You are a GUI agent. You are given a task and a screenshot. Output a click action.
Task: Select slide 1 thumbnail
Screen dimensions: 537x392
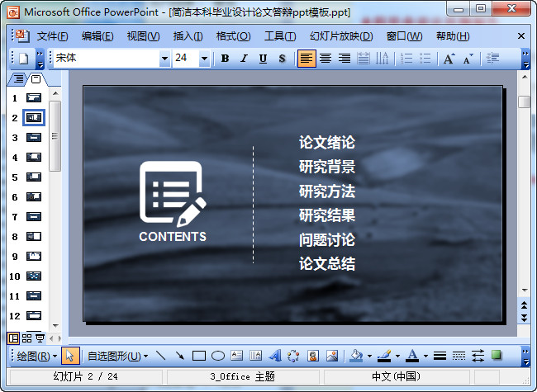click(x=34, y=98)
